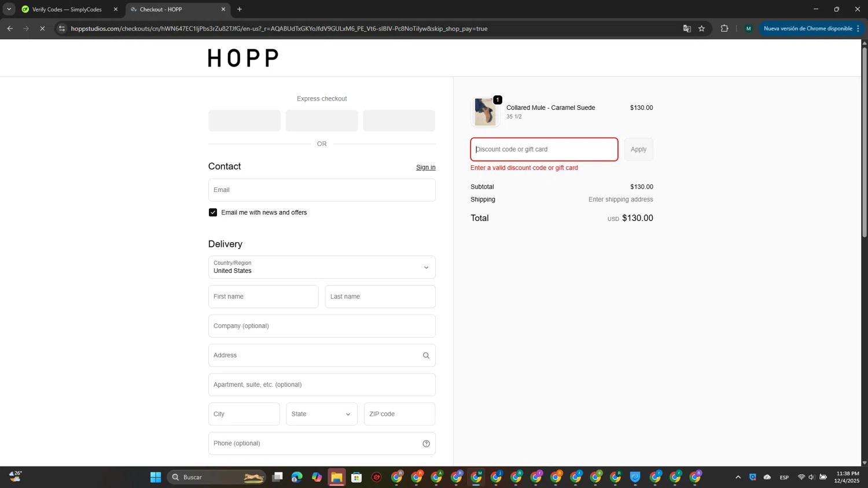
Task: Click the Collared Mule - Caramel Suede text
Action: click(x=550, y=108)
